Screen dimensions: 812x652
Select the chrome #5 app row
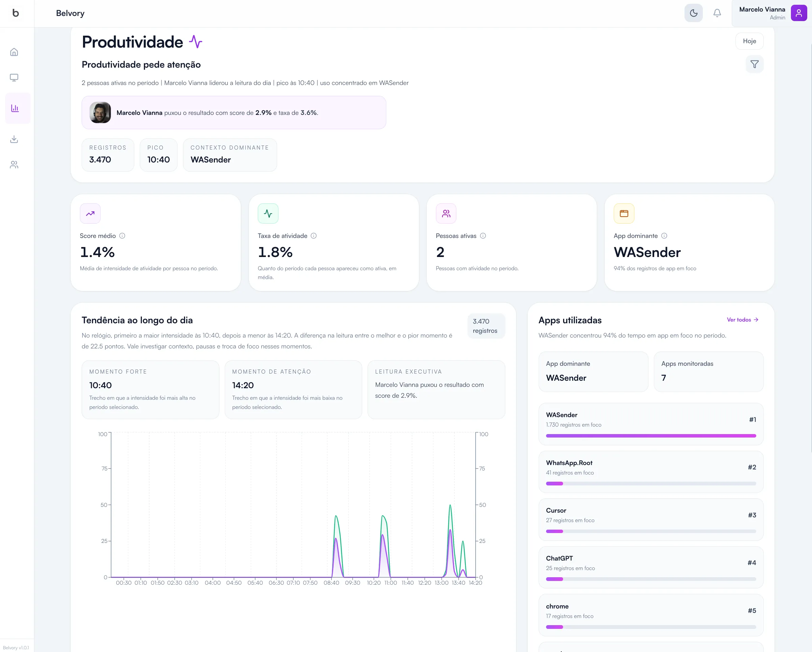pyautogui.click(x=651, y=615)
